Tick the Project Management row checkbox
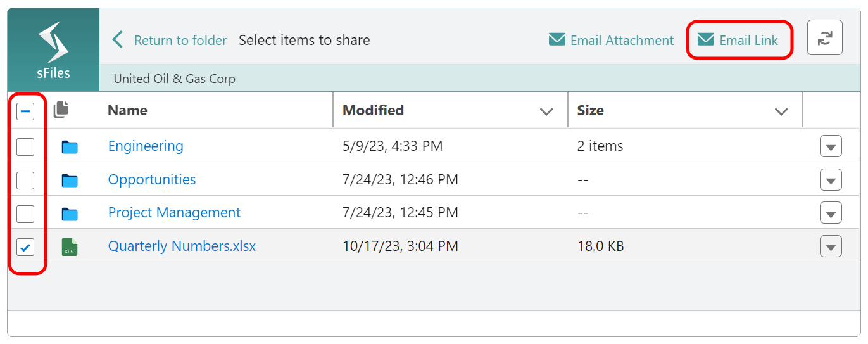 tap(25, 214)
